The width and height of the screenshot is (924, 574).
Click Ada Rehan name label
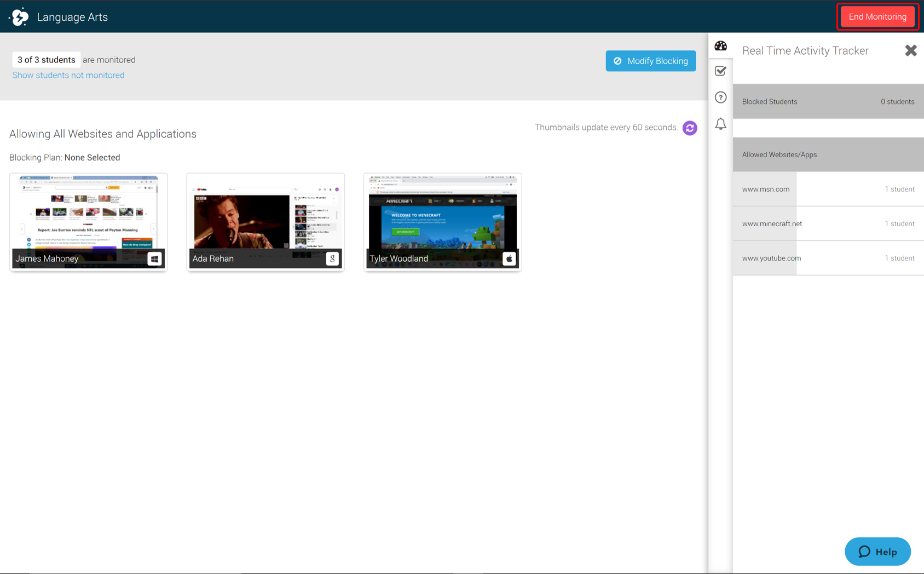tap(213, 259)
